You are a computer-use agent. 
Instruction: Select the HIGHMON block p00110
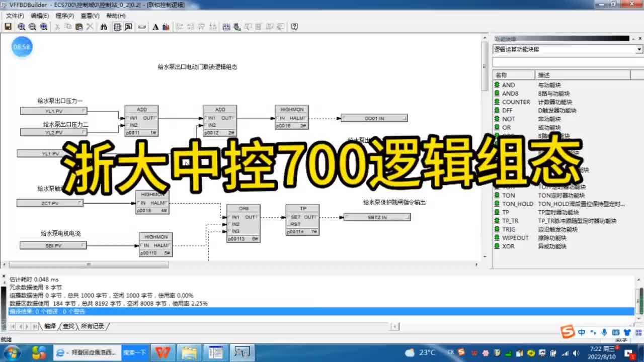point(156,245)
